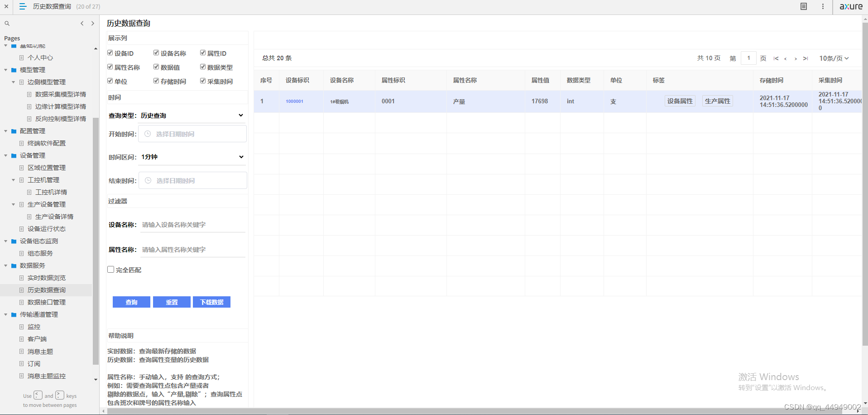Toggle the 采集时间 column checkbox

click(203, 81)
